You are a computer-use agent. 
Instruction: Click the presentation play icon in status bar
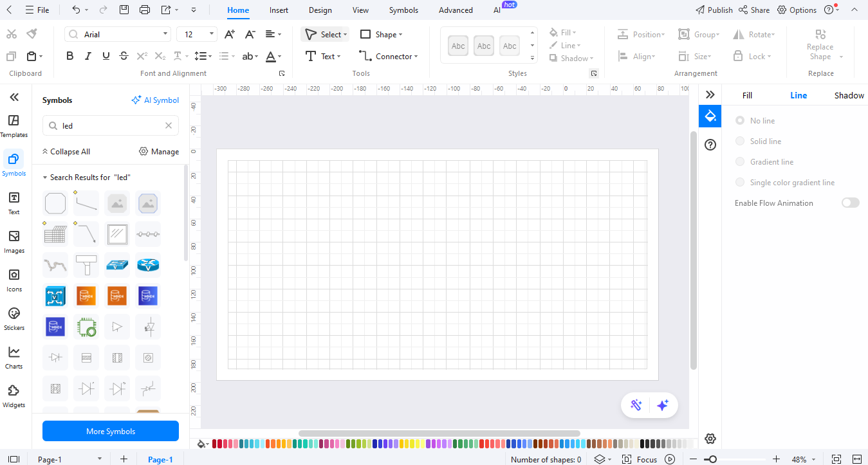(670, 459)
